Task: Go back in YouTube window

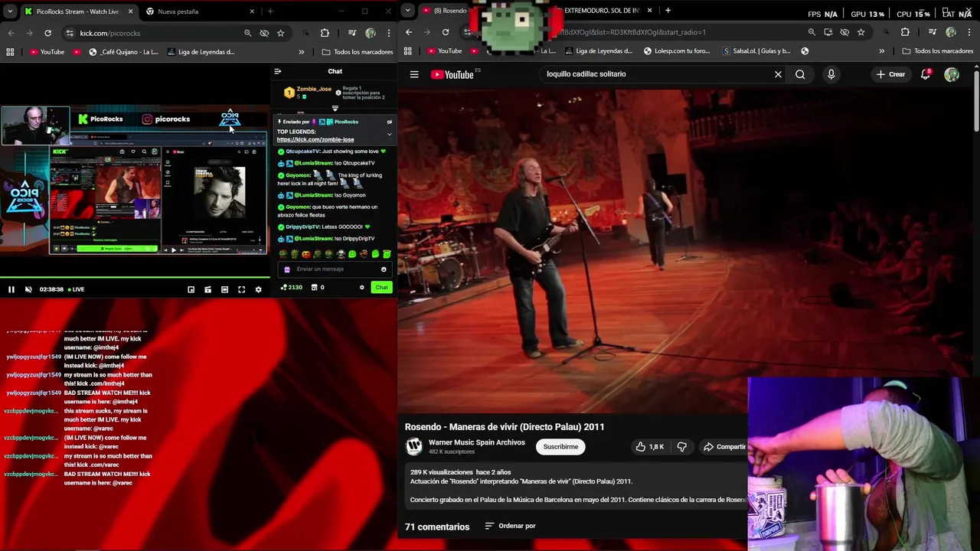Action: (x=409, y=32)
